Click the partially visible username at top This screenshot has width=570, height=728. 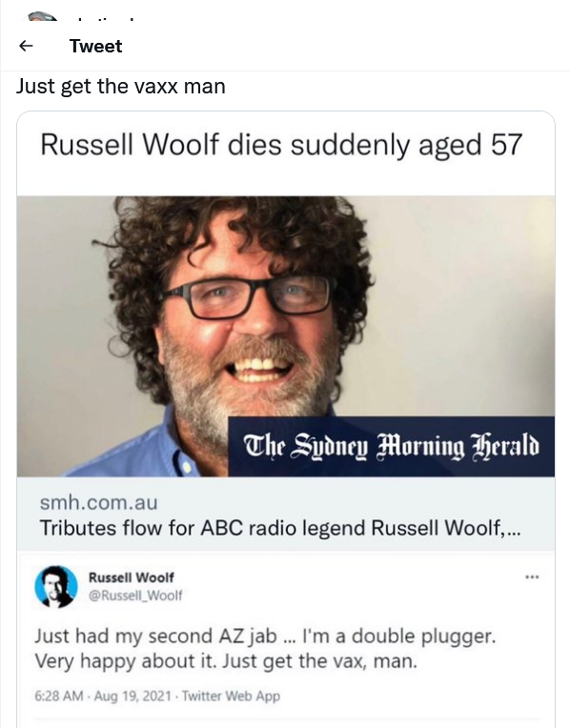coord(105,20)
